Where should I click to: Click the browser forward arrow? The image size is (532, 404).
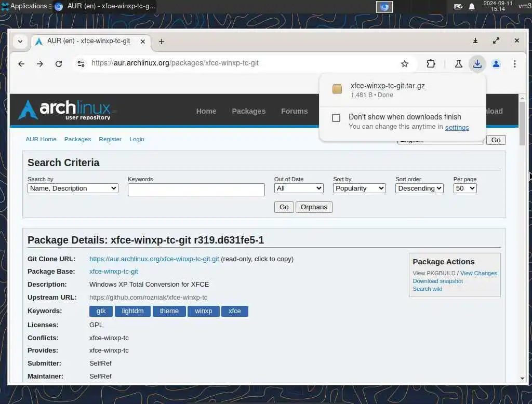(39, 64)
